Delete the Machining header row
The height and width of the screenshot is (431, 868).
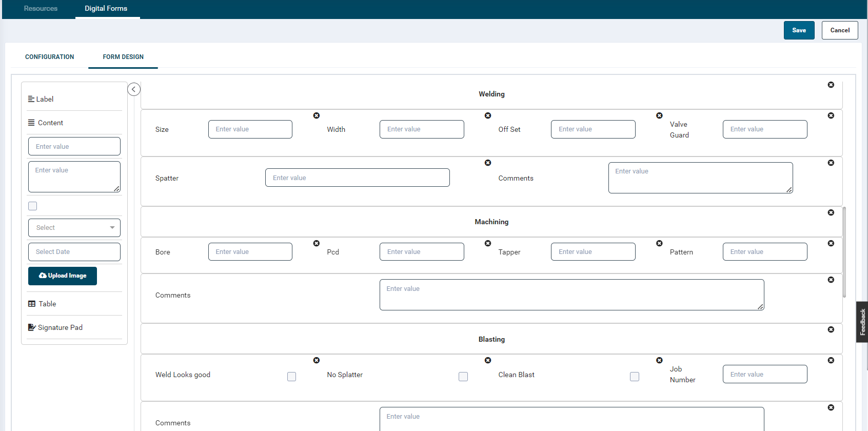click(x=831, y=212)
